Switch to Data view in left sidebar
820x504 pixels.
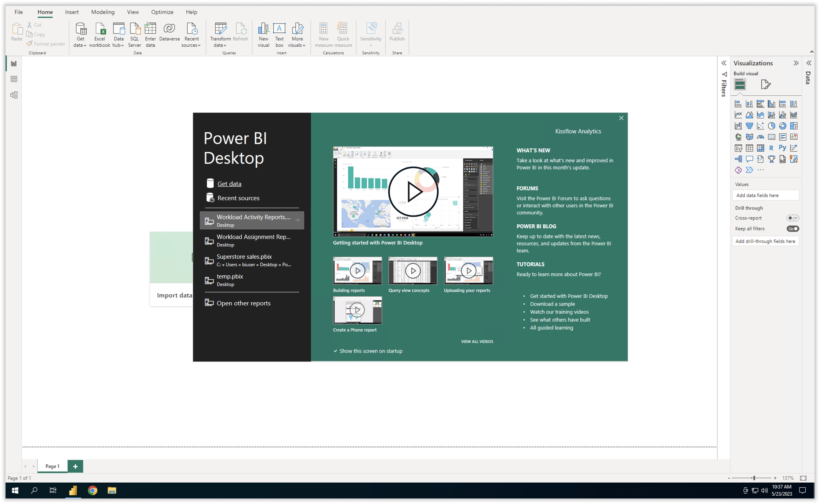pyautogui.click(x=14, y=79)
